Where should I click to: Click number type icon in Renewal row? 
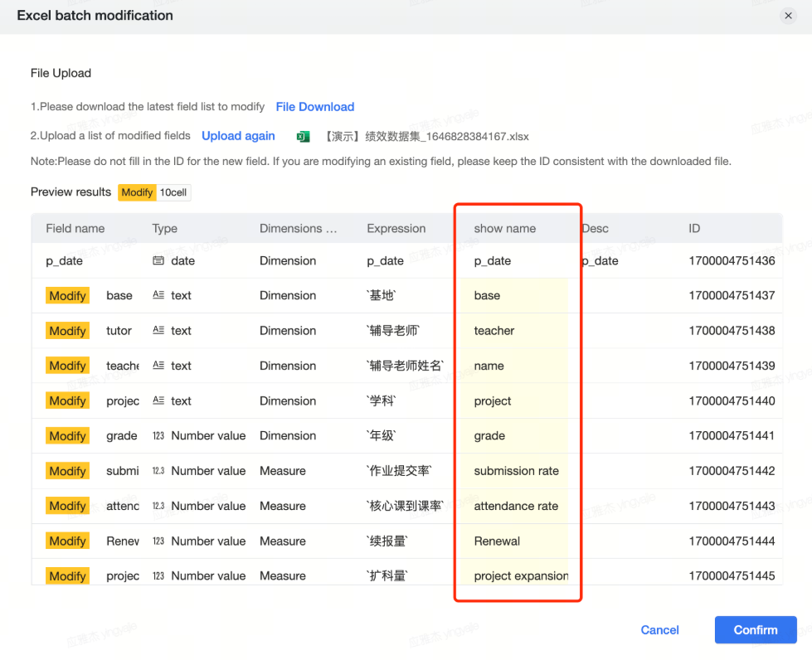tap(158, 541)
